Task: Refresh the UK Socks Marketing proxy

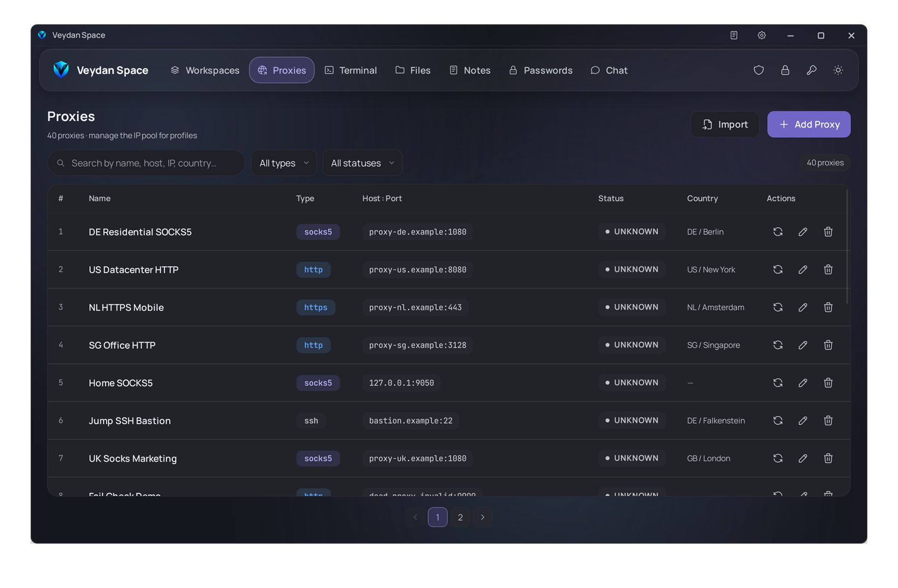Action: coord(778,459)
